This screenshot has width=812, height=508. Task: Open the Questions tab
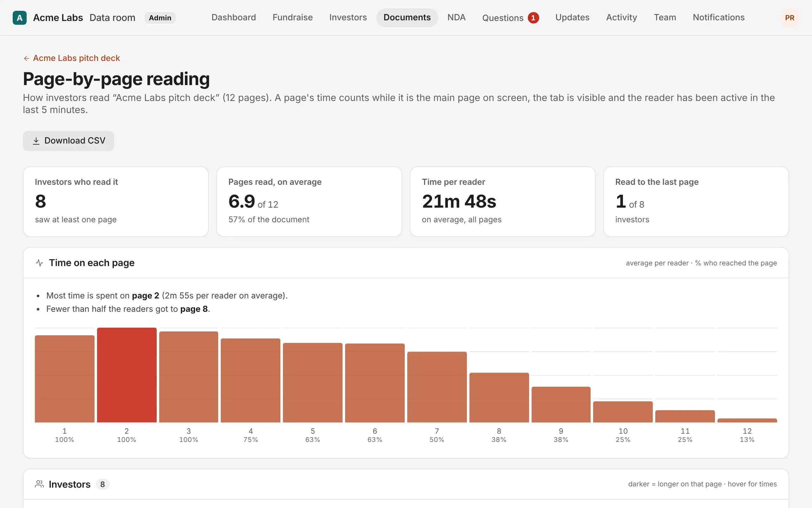click(510, 18)
